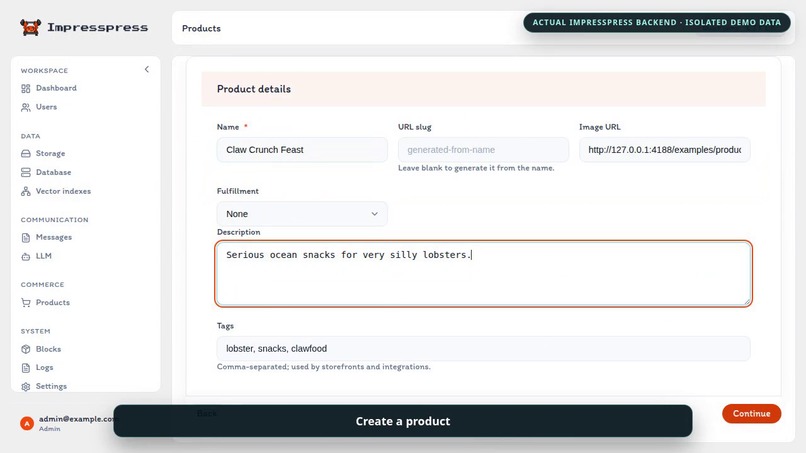
Task: Select LLM menu item
Action: click(x=44, y=256)
